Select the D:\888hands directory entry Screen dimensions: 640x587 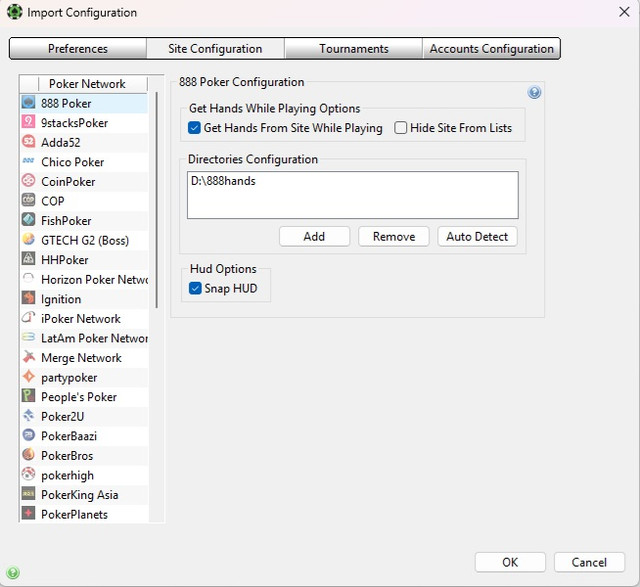[x=223, y=181]
